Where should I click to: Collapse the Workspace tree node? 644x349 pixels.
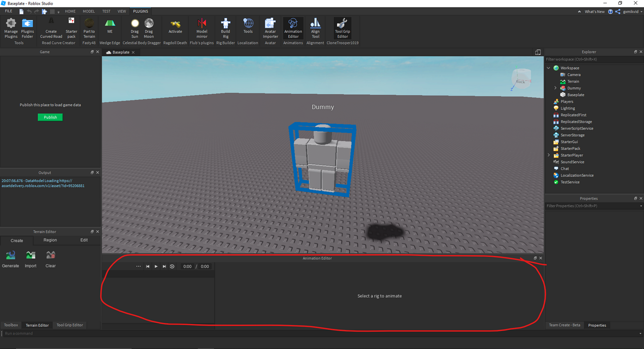pos(548,68)
